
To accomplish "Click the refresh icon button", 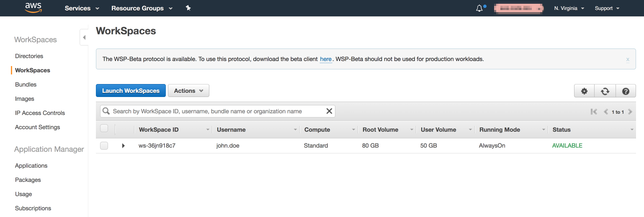I will point(605,91).
